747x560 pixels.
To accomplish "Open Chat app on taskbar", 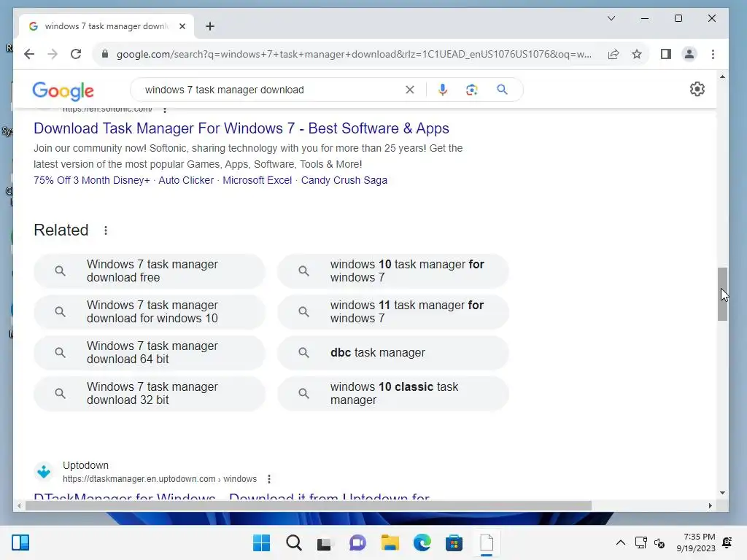I will pos(357,542).
